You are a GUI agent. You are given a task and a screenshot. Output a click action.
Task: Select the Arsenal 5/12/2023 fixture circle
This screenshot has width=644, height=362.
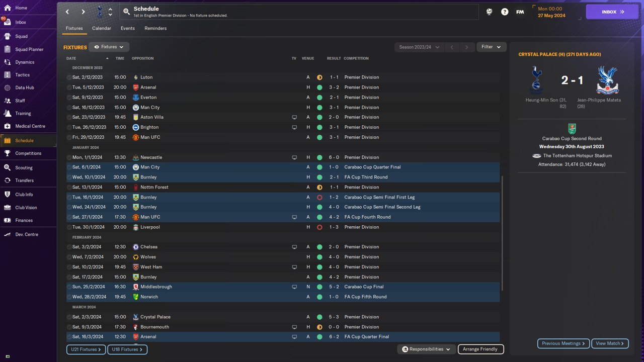(69, 87)
